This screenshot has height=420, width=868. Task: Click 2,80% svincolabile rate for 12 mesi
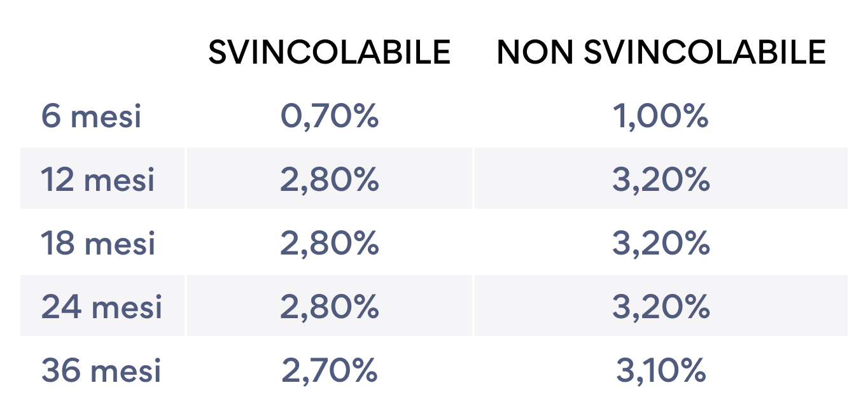(330, 181)
